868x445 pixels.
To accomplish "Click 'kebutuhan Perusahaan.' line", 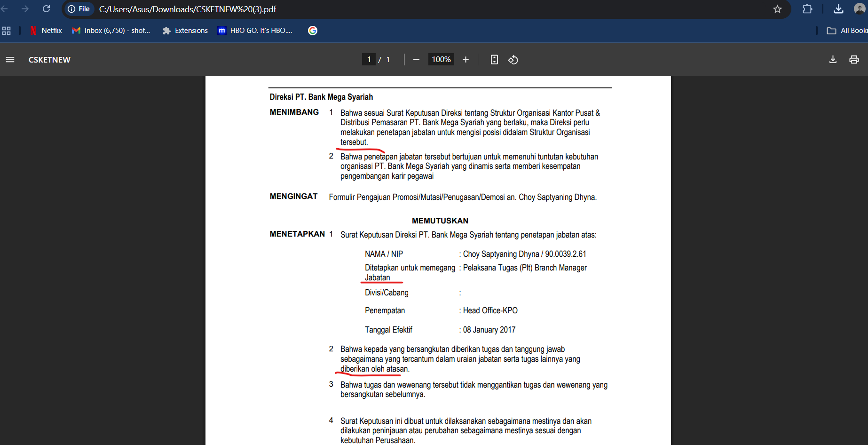I will (378, 440).
